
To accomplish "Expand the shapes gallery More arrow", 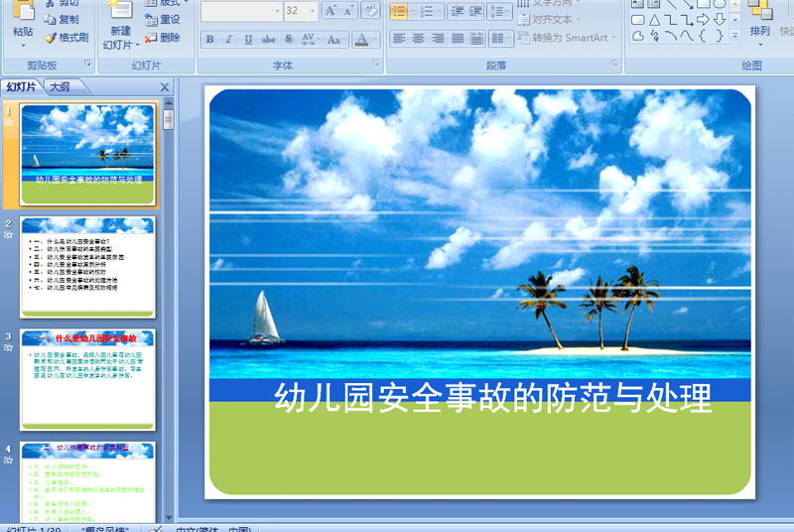I will click(x=735, y=35).
